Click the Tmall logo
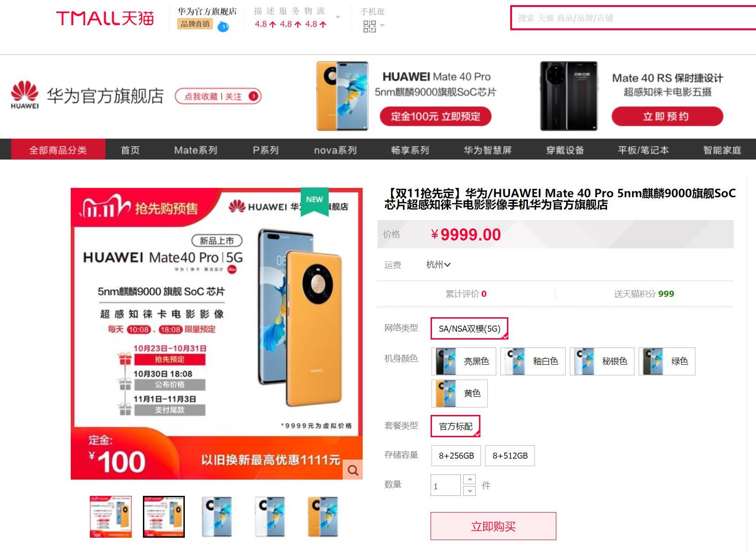The width and height of the screenshot is (756, 554). tap(105, 18)
